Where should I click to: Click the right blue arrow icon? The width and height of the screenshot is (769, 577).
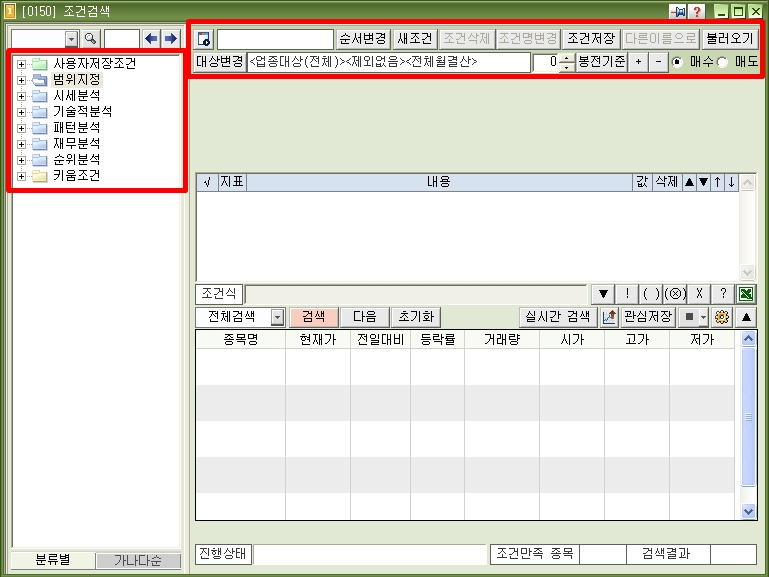tap(170, 39)
